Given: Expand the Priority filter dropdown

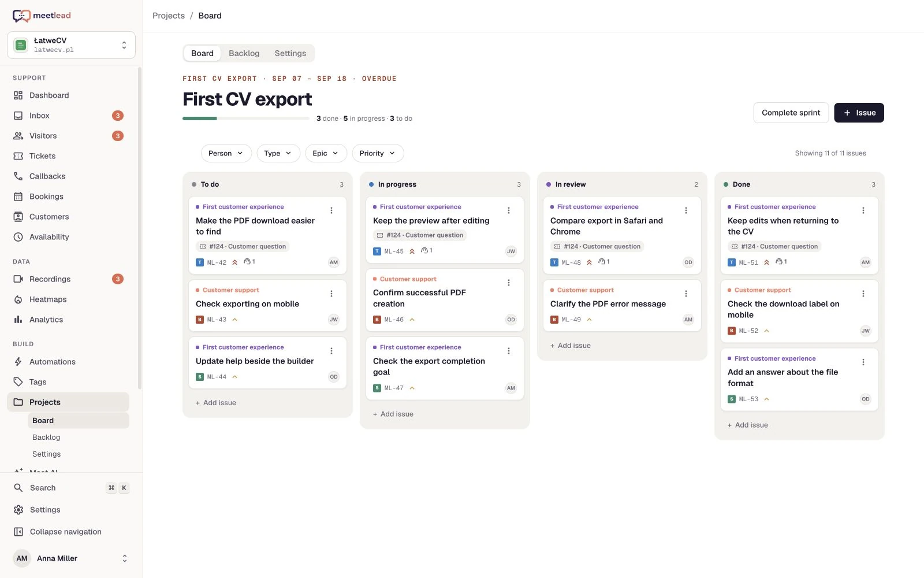Looking at the screenshot, I should [378, 153].
